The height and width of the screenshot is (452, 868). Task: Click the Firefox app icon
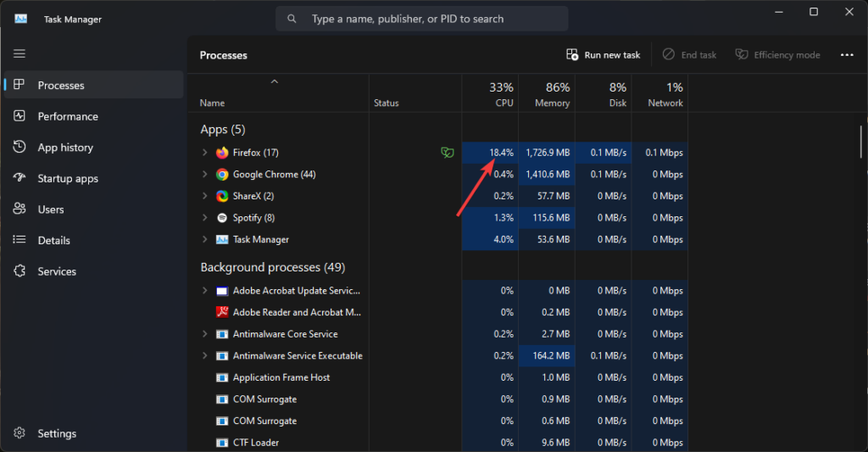click(x=222, y=153)
